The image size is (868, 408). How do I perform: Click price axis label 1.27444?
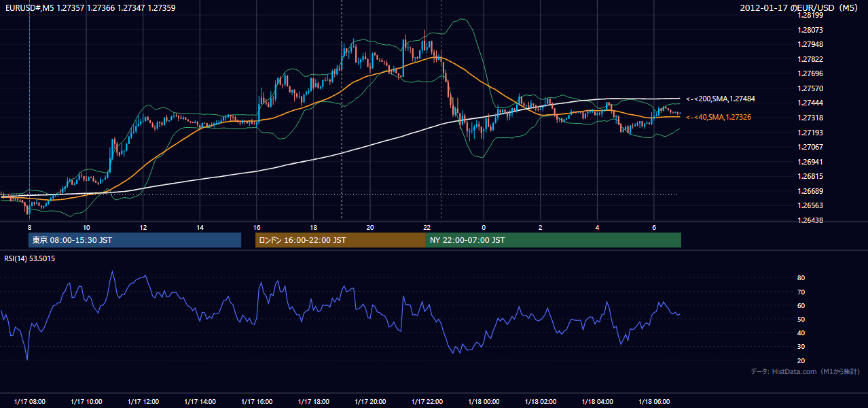(811, 103)
